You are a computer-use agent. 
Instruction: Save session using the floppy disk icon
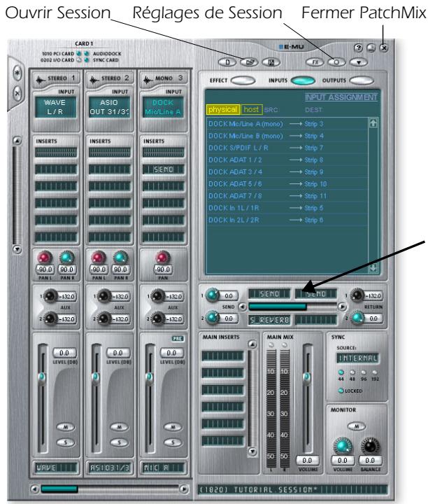(x=271, y=62)
